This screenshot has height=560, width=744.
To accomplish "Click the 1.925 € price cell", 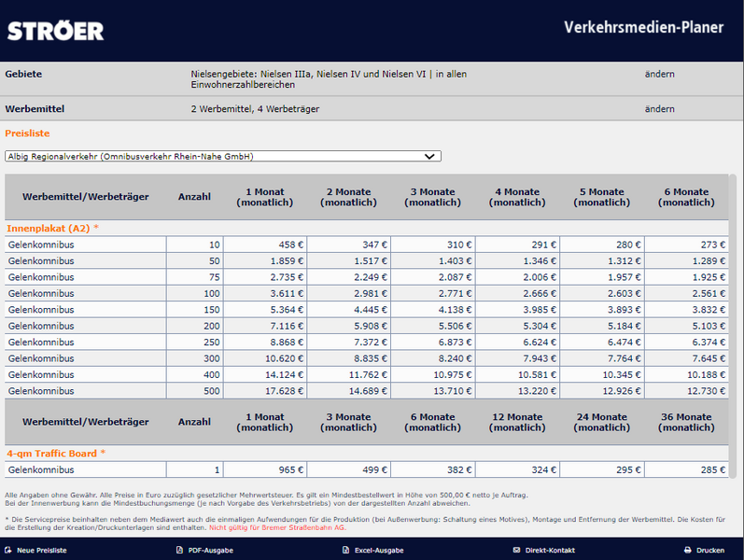I will 686,277.
